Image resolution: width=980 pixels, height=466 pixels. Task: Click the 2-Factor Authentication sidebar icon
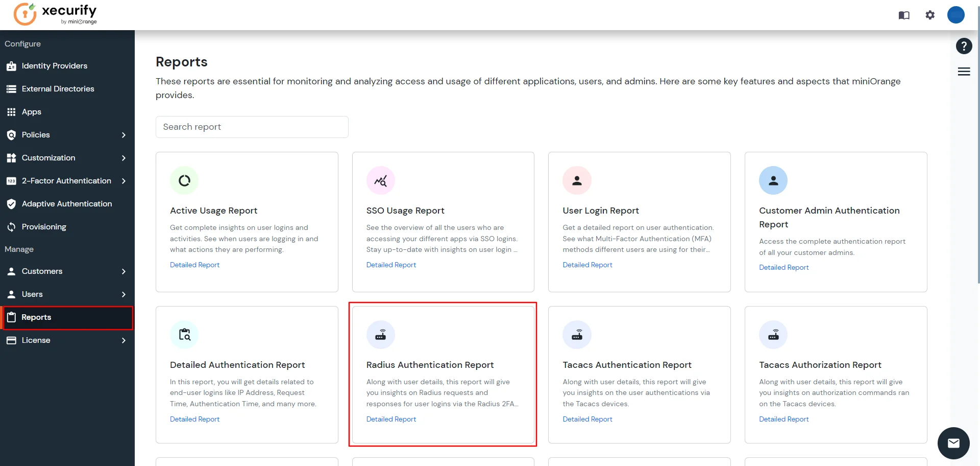pyautogui.click(x=11, y=181)
